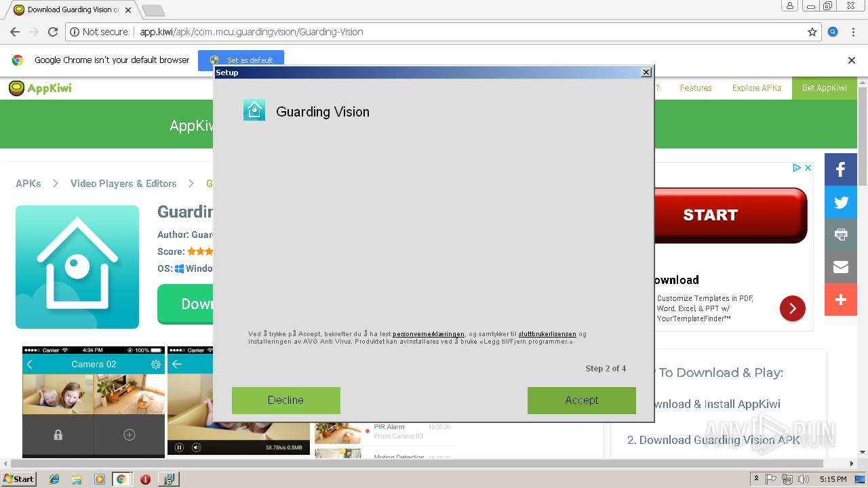The width and height of the screenshot is (868, 488).
Task: Click the blue extension icon in Chrome toolbar
Action: coord(833,32)
